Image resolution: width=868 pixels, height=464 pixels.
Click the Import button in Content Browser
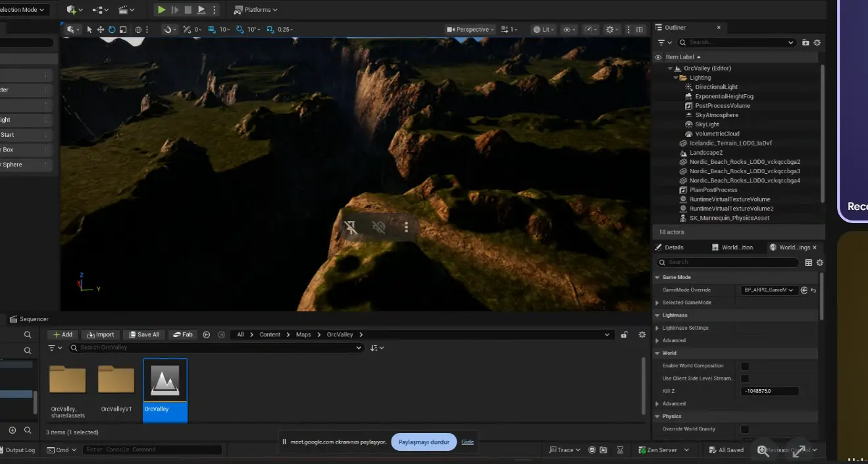tap(101, 334)
